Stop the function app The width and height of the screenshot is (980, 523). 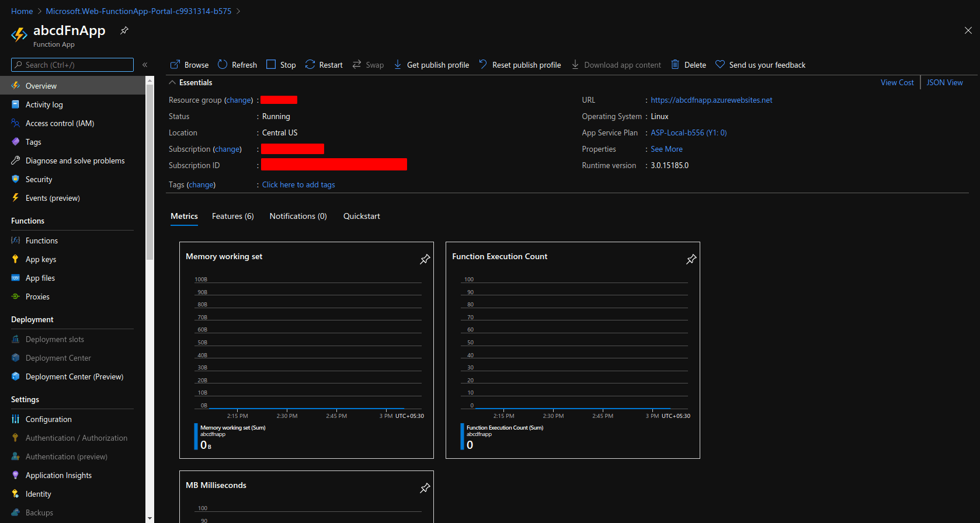[x=281, y=65]
